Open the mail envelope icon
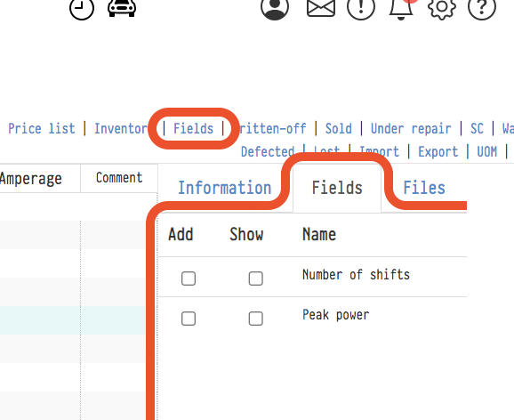514x420 pixels. click(321, 8)
